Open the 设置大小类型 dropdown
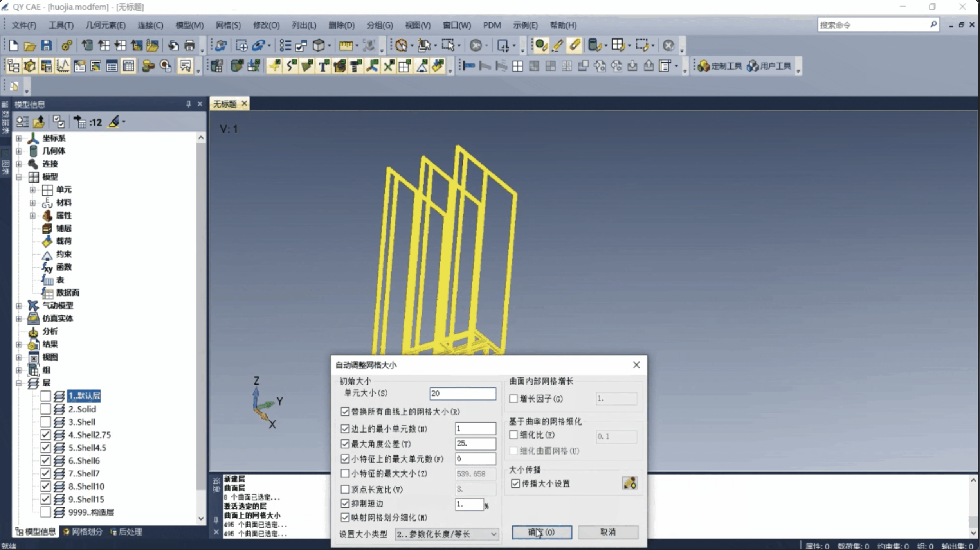 pos(447,534)
